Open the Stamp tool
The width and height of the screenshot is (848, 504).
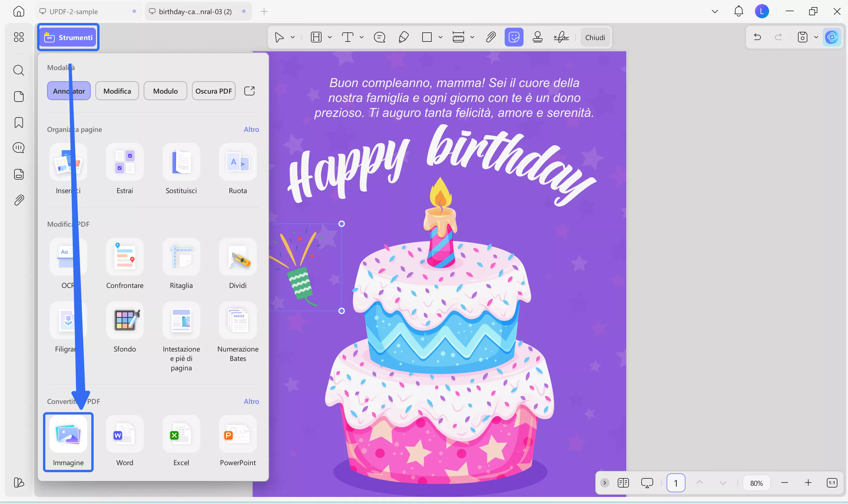click(538, 37)
